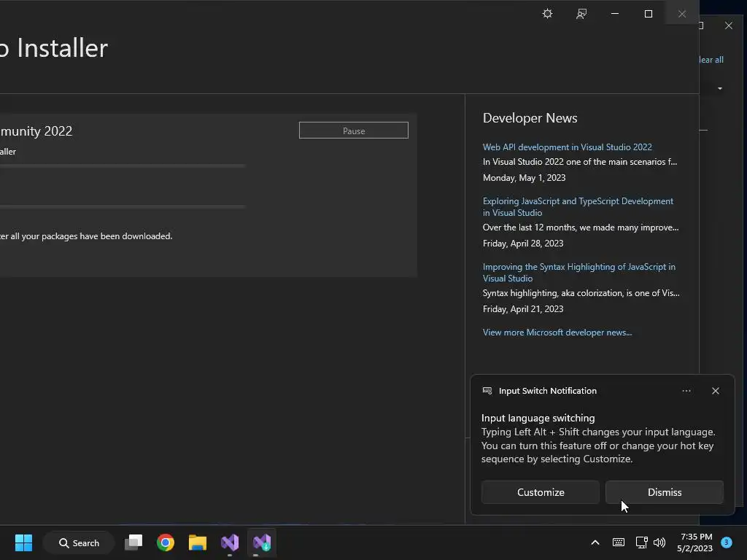
Task: Click Customize in input language notification
Action: point(541,492)
